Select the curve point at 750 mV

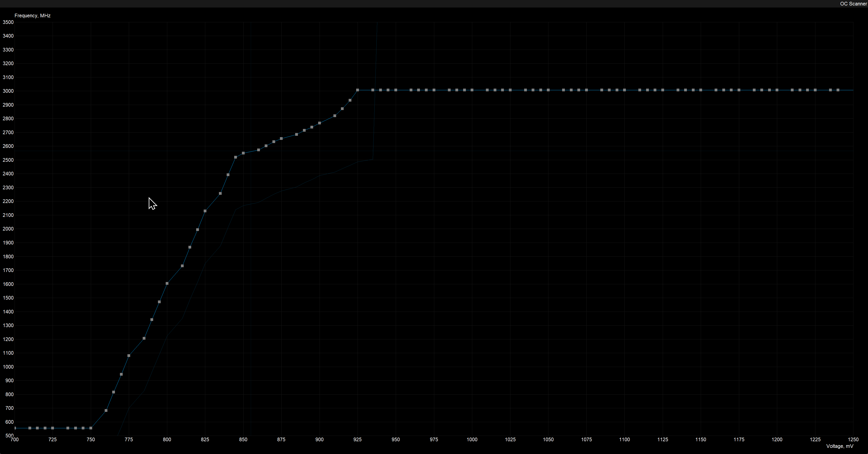[x=91, y=428]
